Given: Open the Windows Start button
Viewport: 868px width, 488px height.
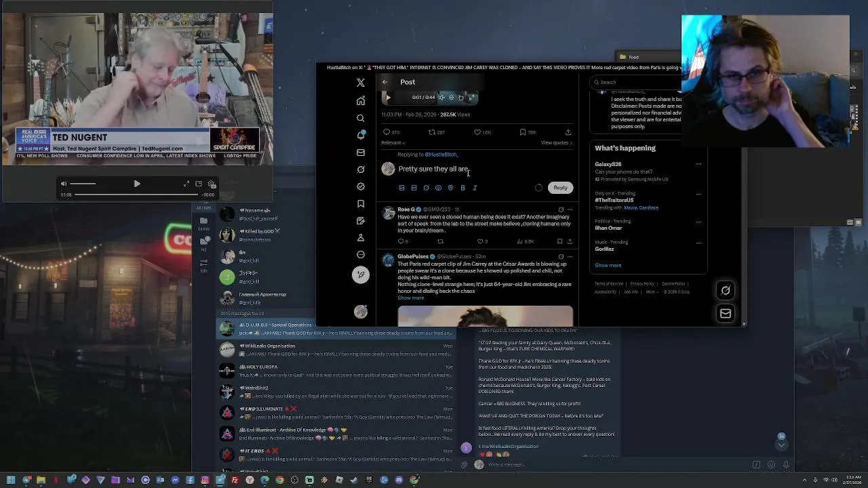Looking at the screenshot, I should (11, 480).
